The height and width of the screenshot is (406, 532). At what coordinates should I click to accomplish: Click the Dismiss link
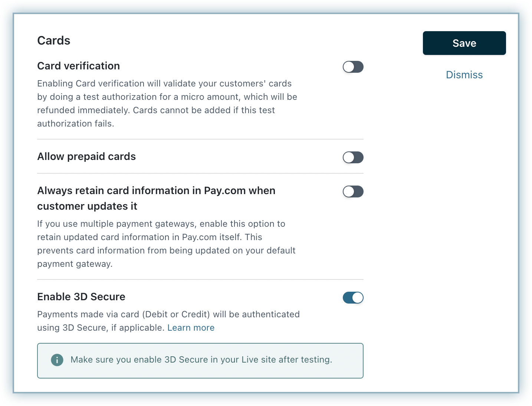[464, 75]
